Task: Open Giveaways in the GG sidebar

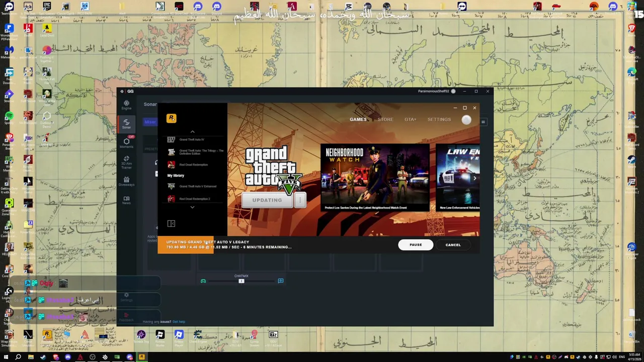Action: (126, 182)
